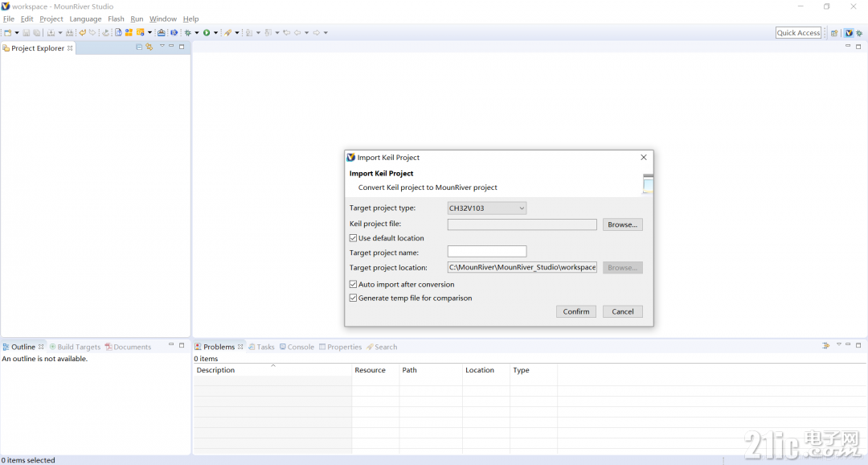Screen dimensions: 868x465
Task: Click the Keil project file input
Action: click(522, 224)
